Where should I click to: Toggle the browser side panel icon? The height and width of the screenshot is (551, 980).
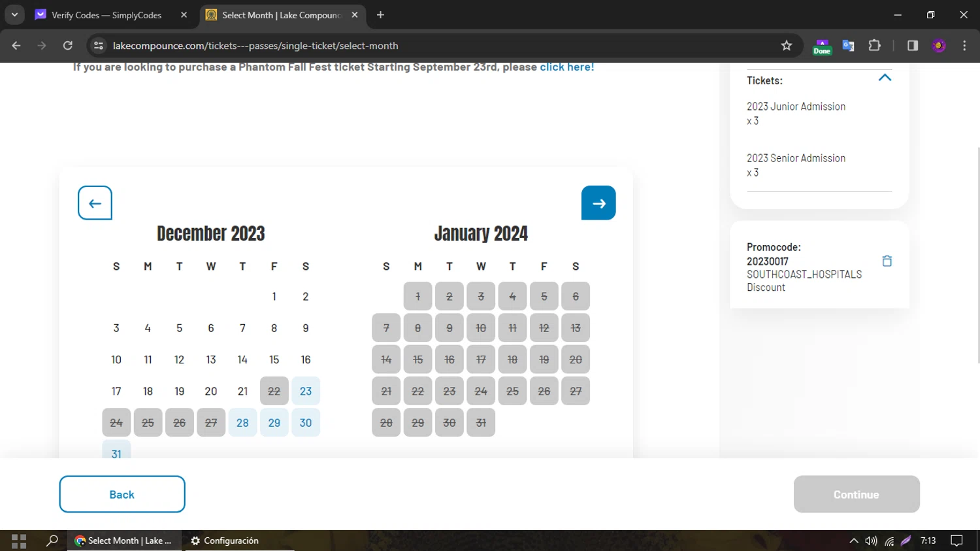point(913,46)
